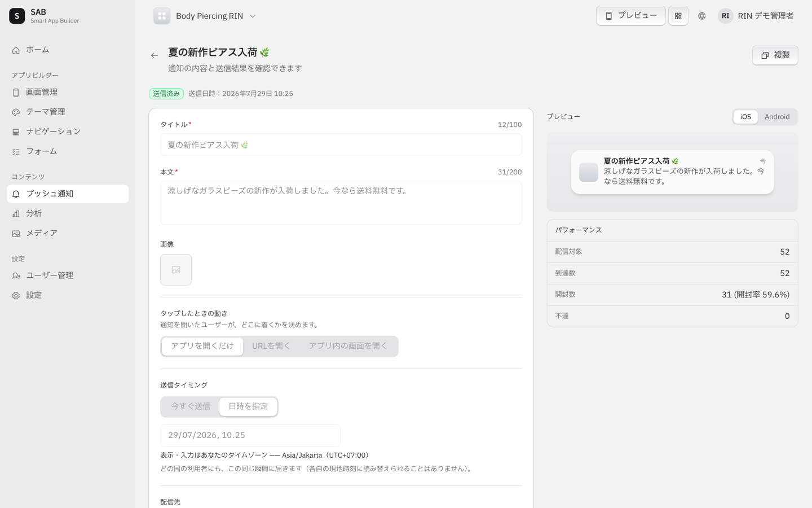Click the プッシュ通知 bell icon
This screenshot has width=812, height=508.
16,194
